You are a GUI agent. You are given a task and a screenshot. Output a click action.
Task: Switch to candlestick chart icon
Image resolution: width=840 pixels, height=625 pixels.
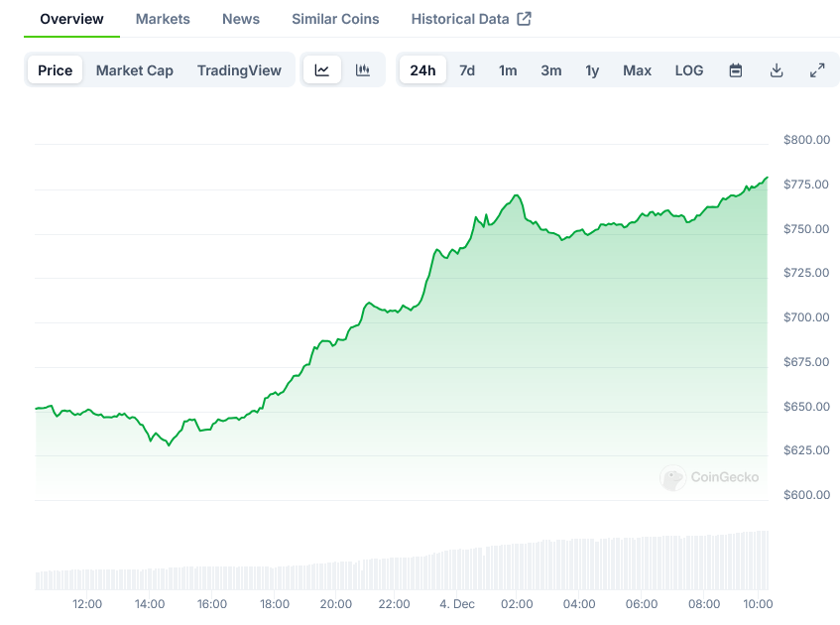[x=363, y=70]
